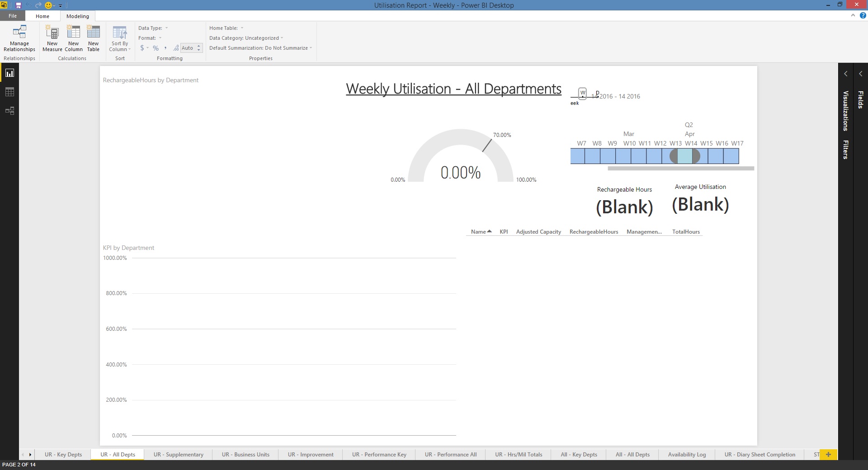Image resolution: width=868 pixels, height=470 pixels.
Task: Open Manage Relationships dialog
Action: (19, 39)
